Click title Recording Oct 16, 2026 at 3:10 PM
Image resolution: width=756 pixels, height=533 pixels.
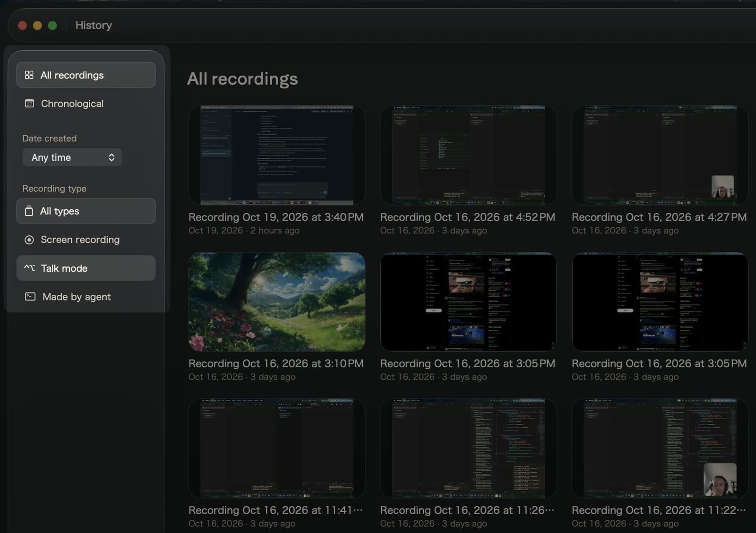click(276, 364)
